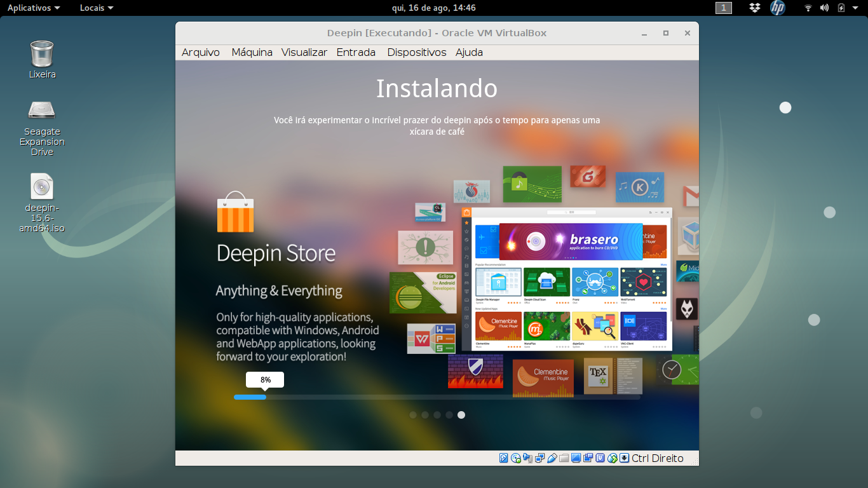Click the USB devices status icon
Screen dimensions: 868x488
[x=552, y=458]
